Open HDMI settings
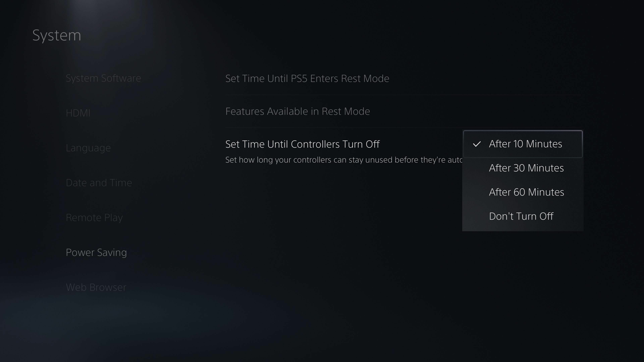The image size is (644, 362). coord(78,113)
